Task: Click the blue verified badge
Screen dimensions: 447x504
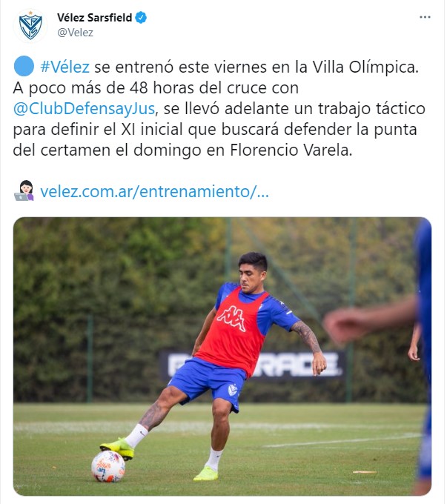Action: pos(141,17)
